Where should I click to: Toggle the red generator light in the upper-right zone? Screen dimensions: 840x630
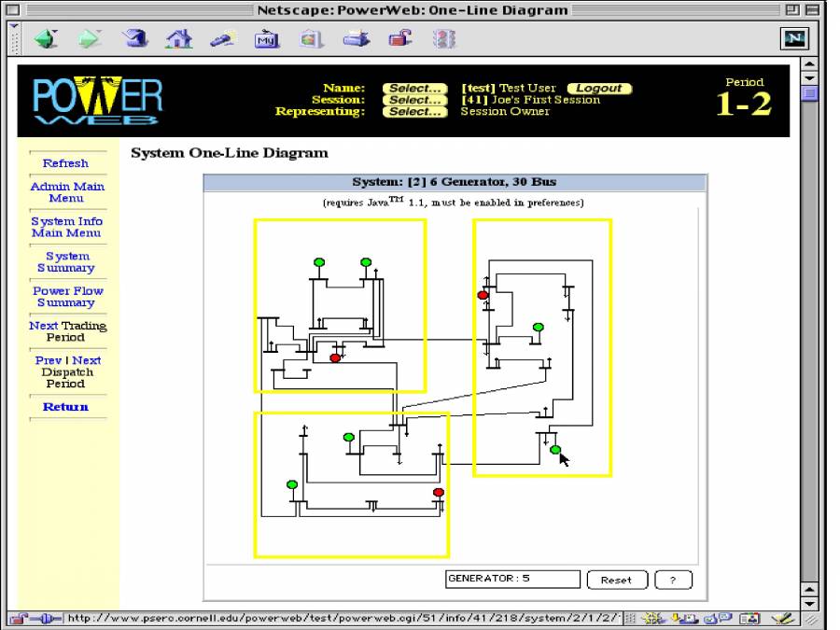(482, 293)
